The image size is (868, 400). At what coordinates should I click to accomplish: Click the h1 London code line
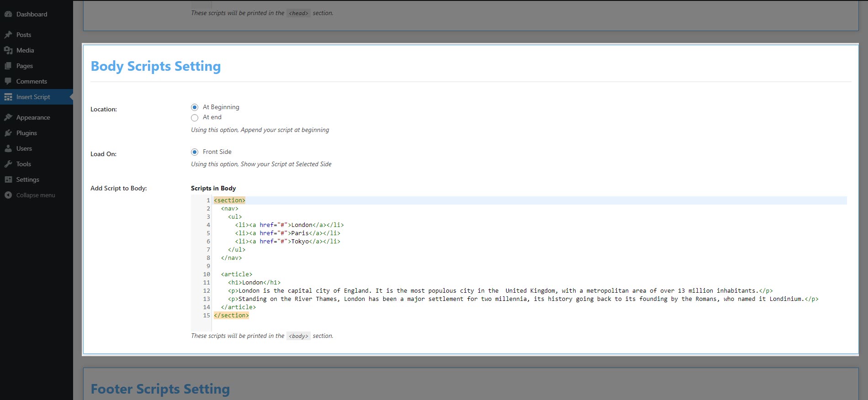(x=254, y=283)
